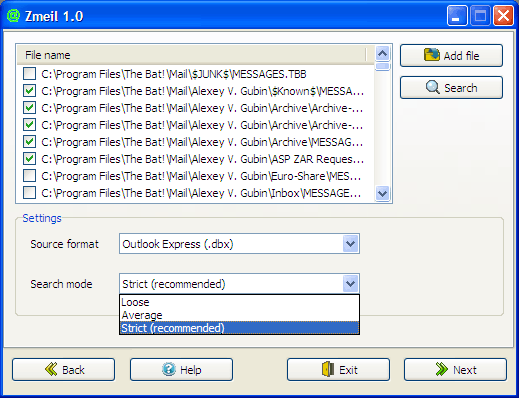Click the Search button
Viewport: 519px width, 398px height.
(451, 88)
